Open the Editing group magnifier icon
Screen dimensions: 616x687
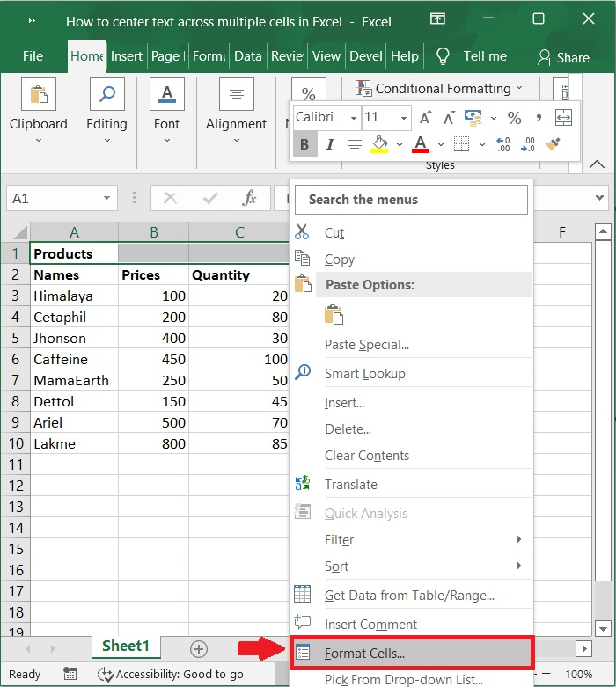click(107, 94)
